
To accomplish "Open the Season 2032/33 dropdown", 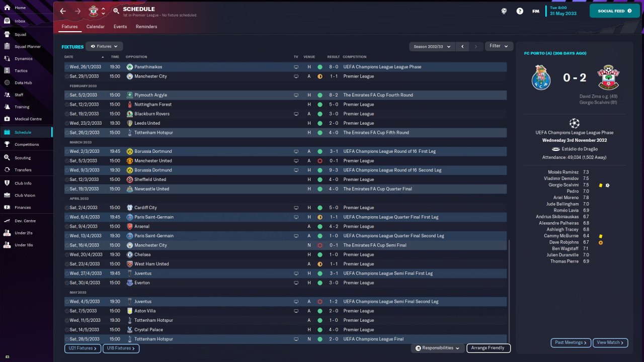I will coord(432,46).
